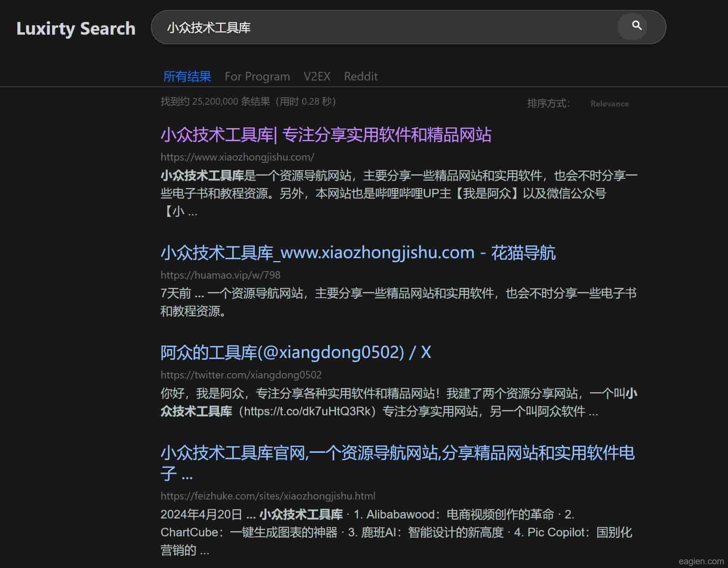Switch to the Reddit tab
The width and height of the screenshot is (728, 568).
[x=360, y=76]
